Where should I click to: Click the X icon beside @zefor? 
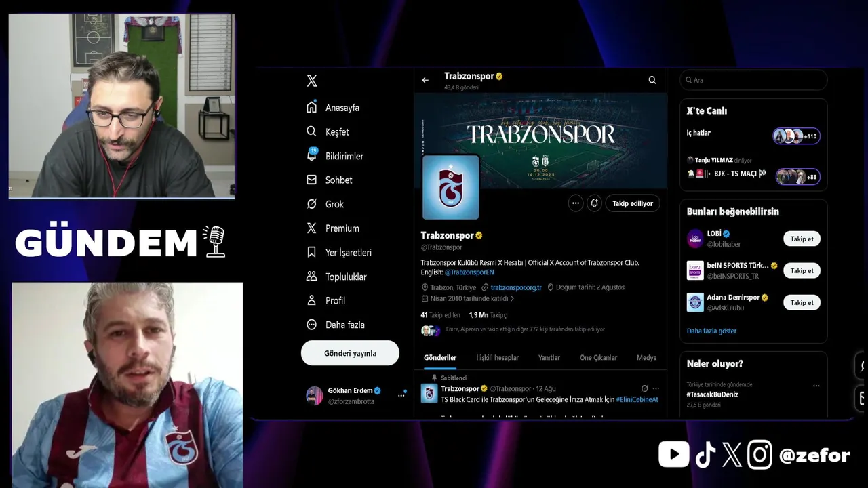coord(732,455)
